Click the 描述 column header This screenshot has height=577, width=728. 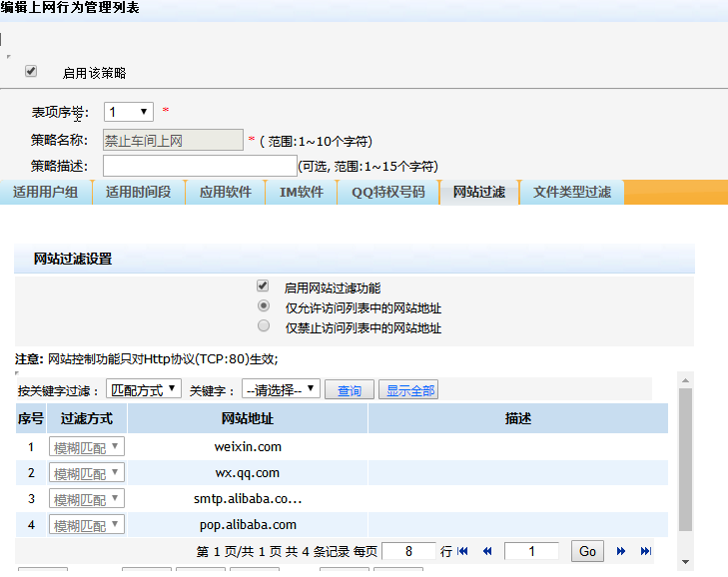pos(518,418)
